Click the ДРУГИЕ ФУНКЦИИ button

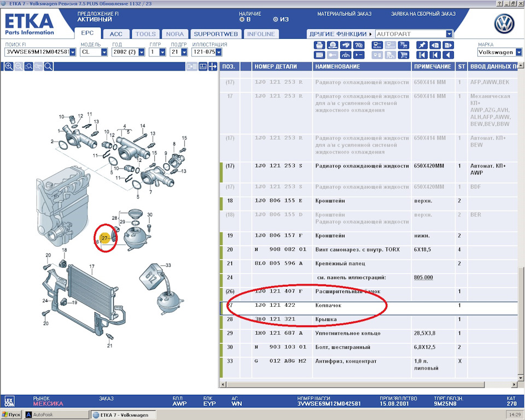(340, 34)
